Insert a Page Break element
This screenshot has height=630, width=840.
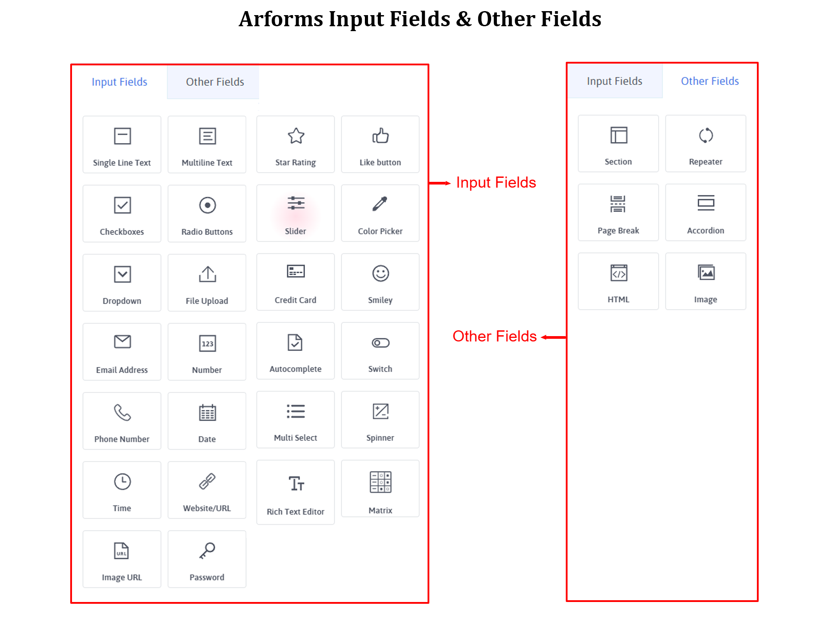coord(618,213)
